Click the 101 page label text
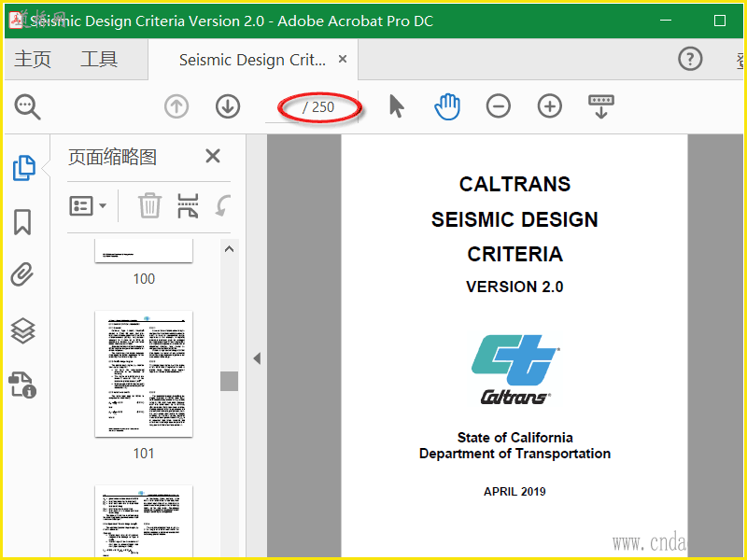This screenshot has width=747, height=560. coord(144,453)
